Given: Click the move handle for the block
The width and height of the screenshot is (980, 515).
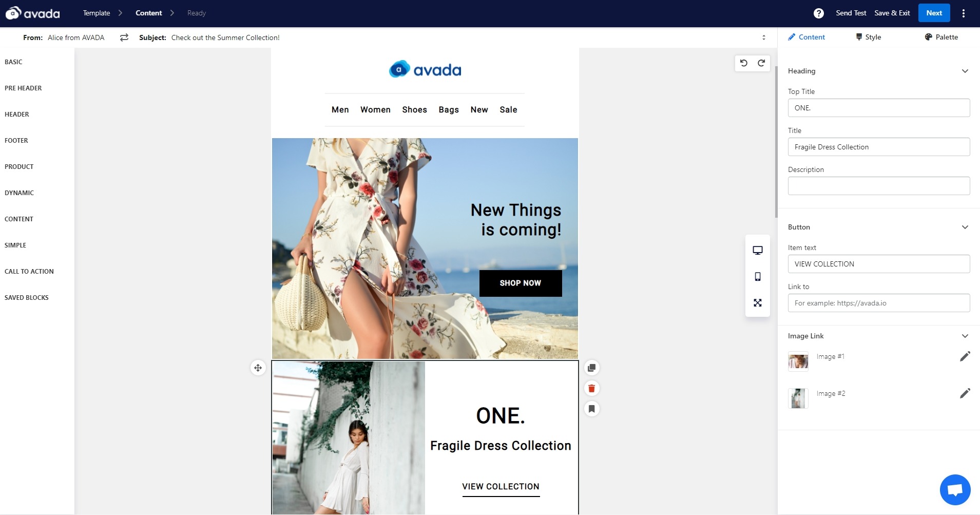Looking at the screenshot, I should (258, 368).
